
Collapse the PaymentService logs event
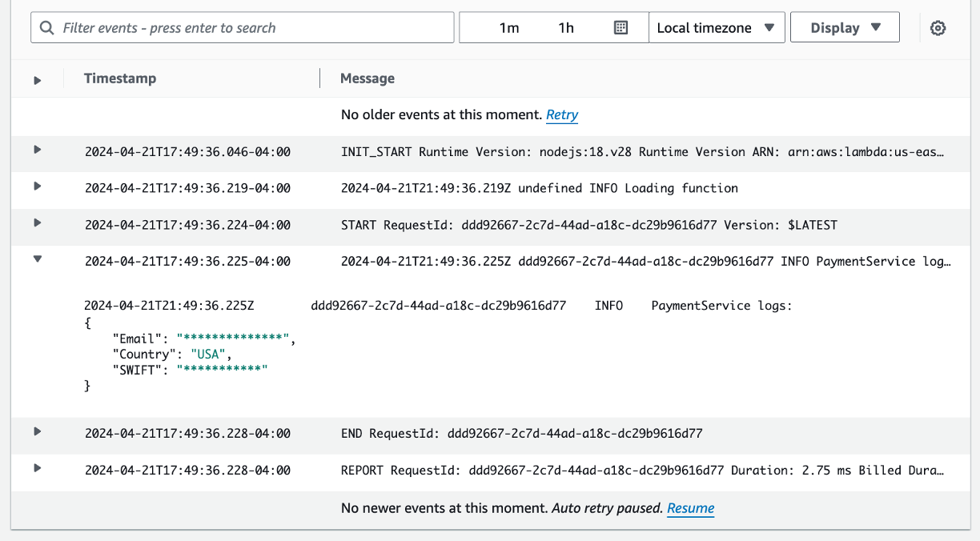tap(37, 260)
